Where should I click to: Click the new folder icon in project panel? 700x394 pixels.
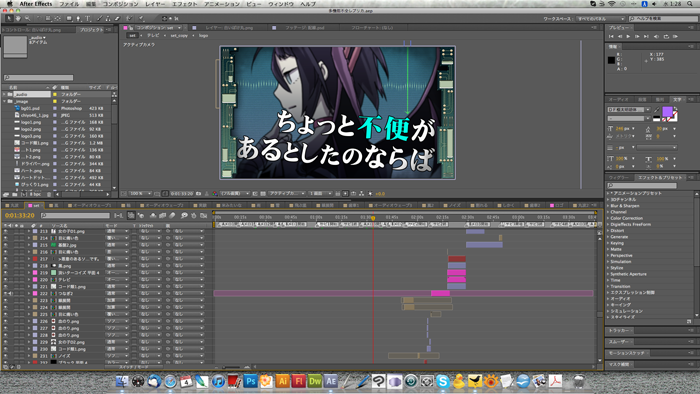point(15,195)
